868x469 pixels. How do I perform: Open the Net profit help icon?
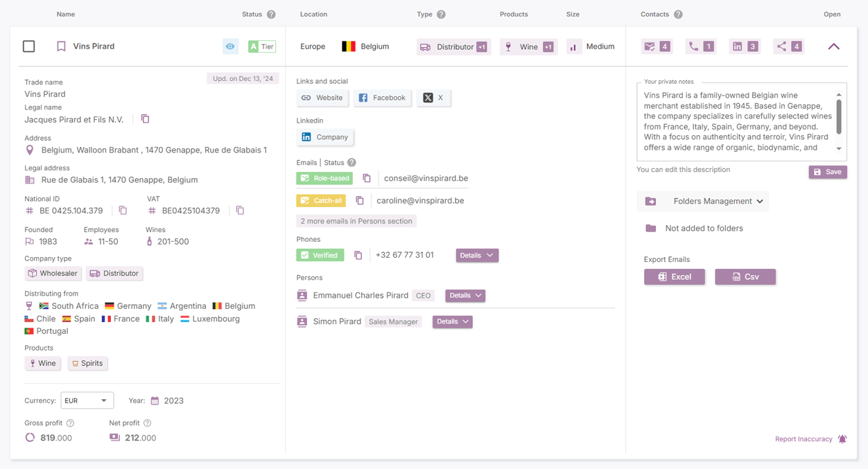click(x=147, y=423)
